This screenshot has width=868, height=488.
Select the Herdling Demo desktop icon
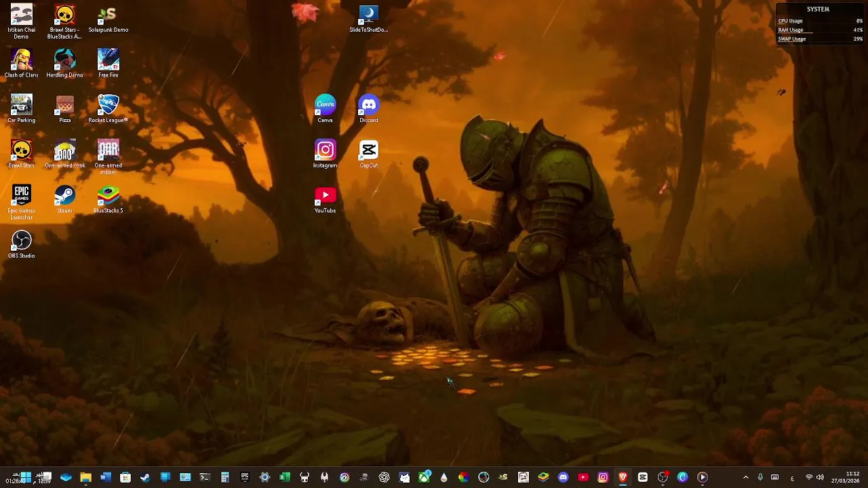click(x=64, y=64)
